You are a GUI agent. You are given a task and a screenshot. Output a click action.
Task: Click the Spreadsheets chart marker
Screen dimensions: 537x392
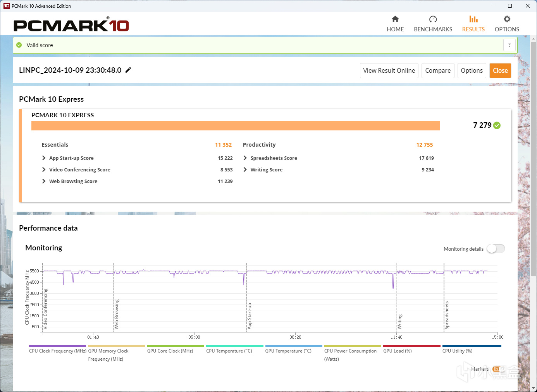[x=447, y=315]
